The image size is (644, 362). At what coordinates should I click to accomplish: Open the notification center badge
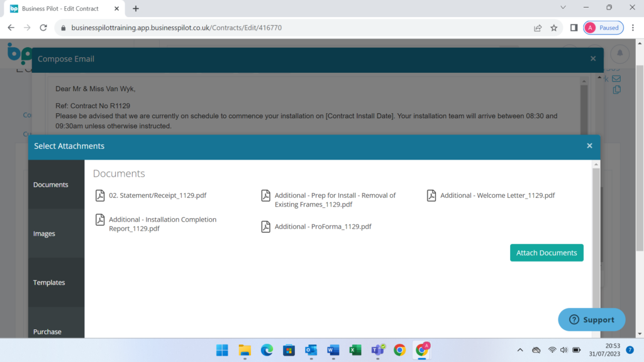tap(630, 349)
